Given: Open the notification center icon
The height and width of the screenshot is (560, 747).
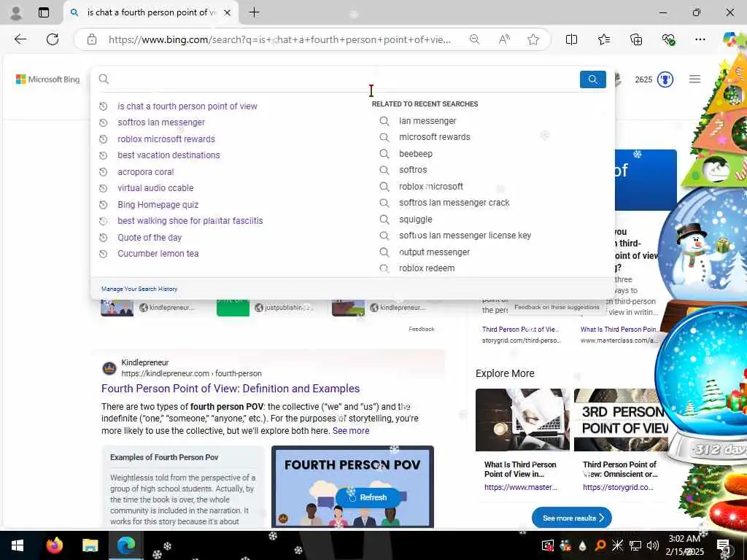Looking at the screenshot, I should (723, 545).
